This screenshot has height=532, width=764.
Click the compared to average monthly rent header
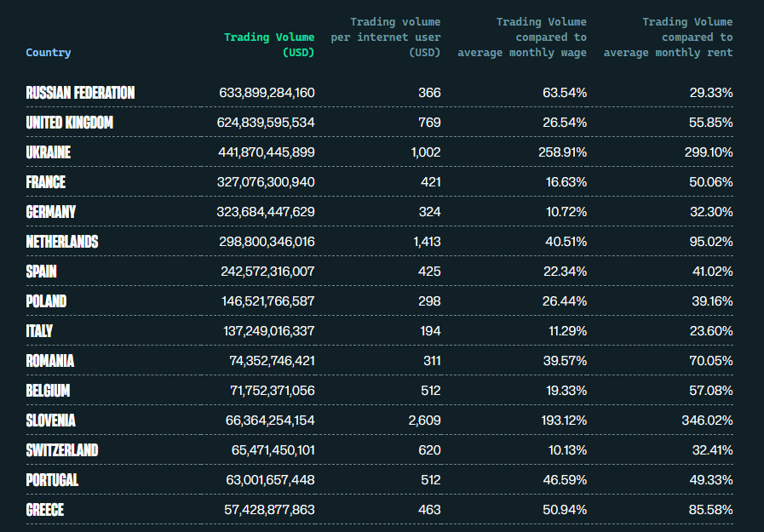point(668,37)
